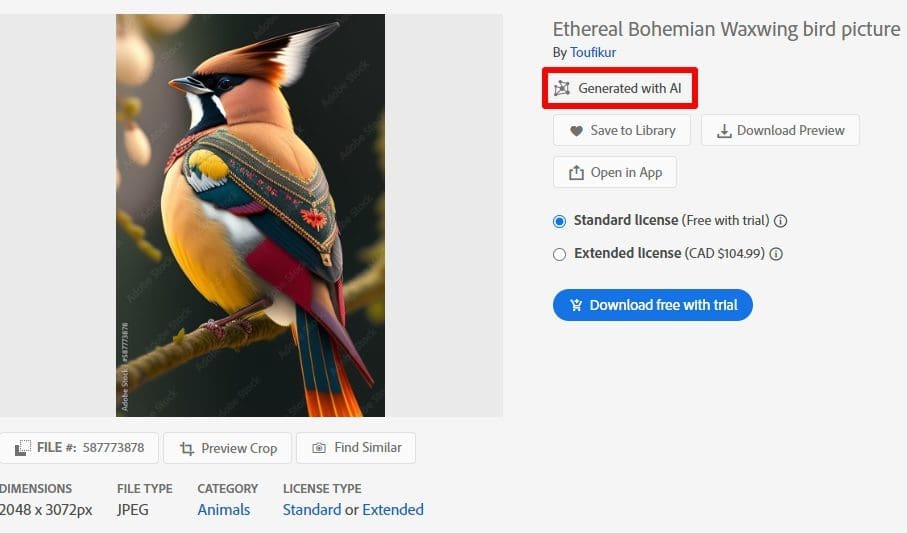The height and width of the screenshot is (533, 907).
Task: Click the heart icon in Save to Library
Action: [576, 131]
